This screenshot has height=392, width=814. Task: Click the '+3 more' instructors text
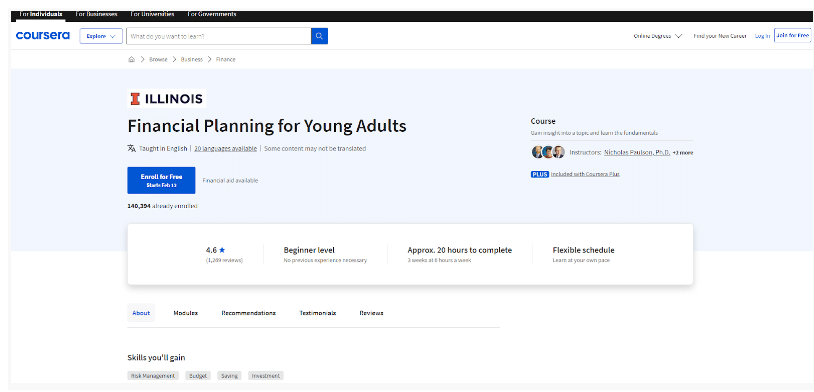[683, 153]
